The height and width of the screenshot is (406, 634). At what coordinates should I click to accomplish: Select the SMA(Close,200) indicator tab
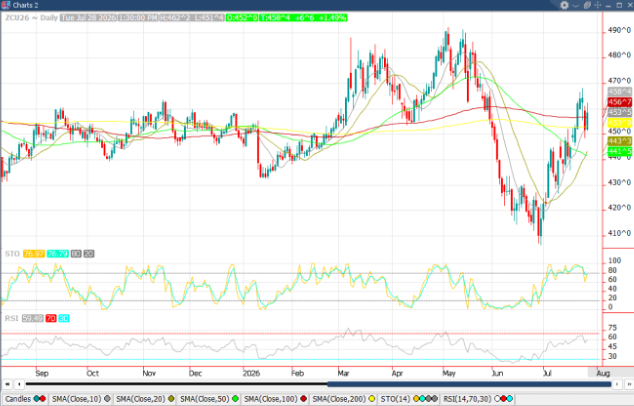click(x=343, y=399)
